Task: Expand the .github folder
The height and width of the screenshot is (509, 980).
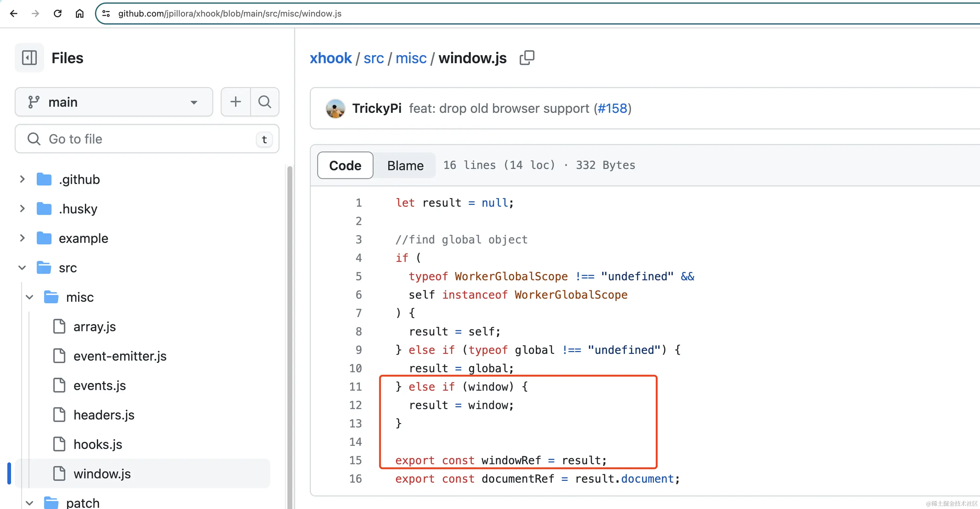Action: tap(22, 179)
